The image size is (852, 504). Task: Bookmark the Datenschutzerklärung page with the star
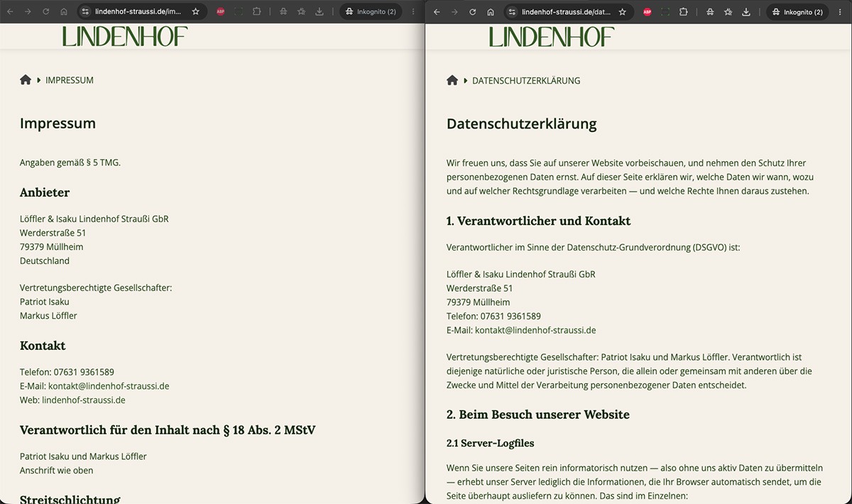pos(623,11)
